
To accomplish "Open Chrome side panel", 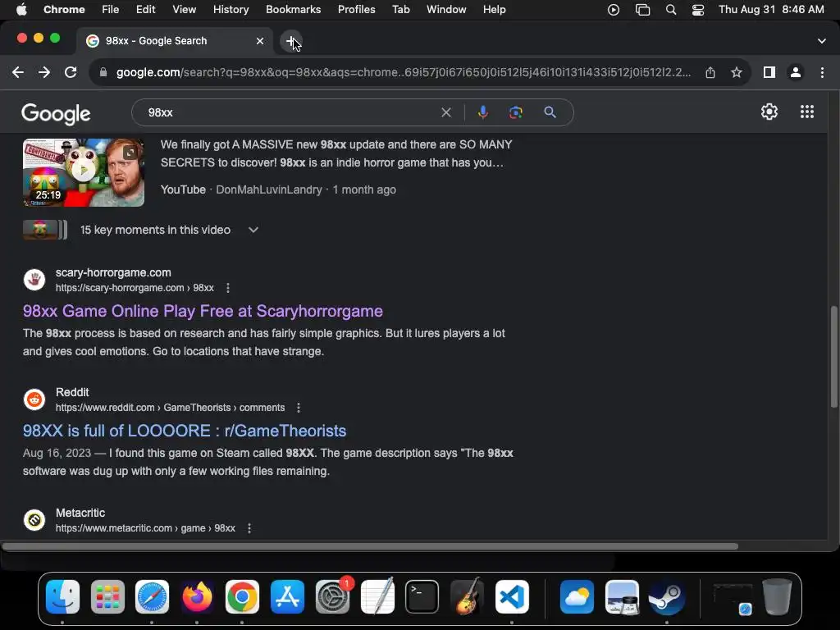I will pyautogui.click(x=769, y=72).
